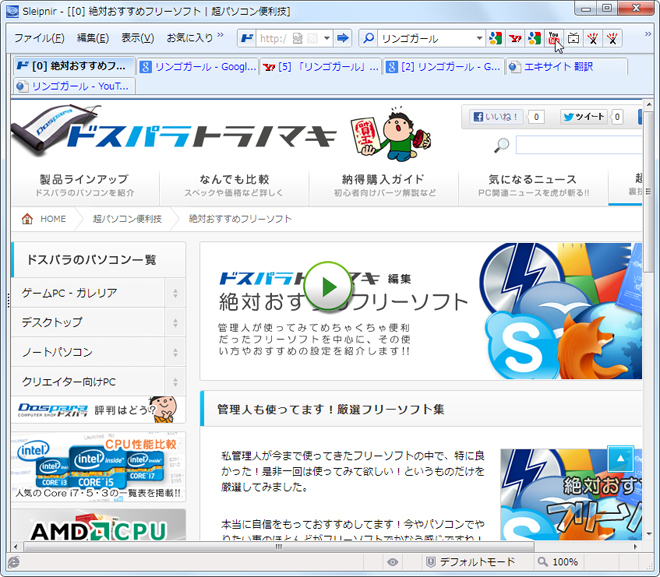This screenshot has height=577, width=660.
Task: Click the horizontal scrollbar right arrow
Action: point(636,547)
